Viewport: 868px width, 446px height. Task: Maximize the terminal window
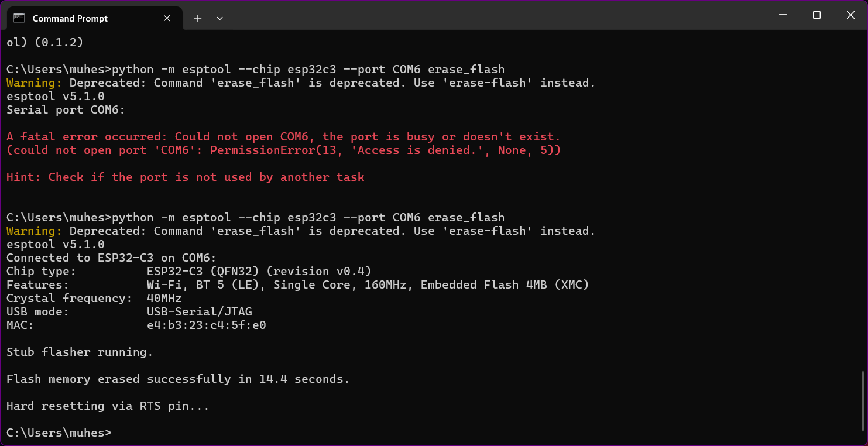[816, 15]
